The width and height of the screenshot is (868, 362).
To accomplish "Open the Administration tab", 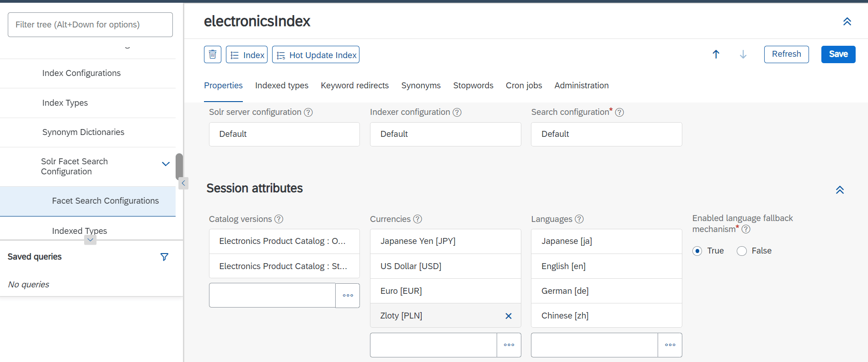I will 582,86.
